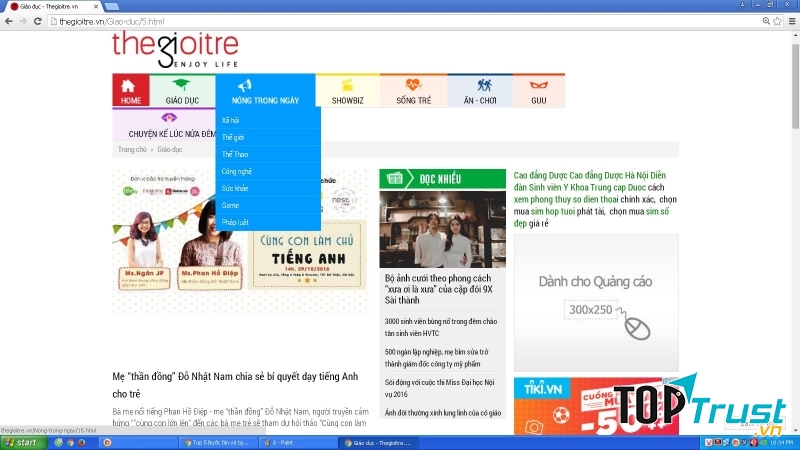Bookmark this page with the star icon

point(777,21)
